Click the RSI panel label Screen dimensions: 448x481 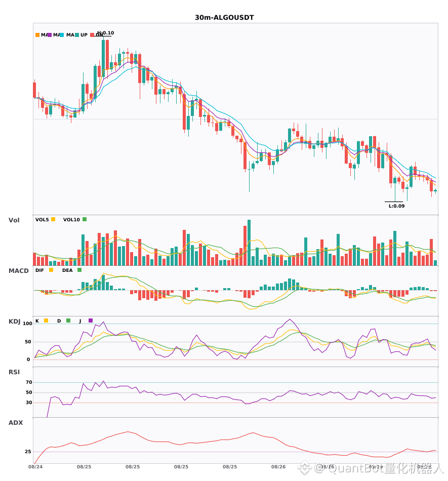tap(14, 372)
